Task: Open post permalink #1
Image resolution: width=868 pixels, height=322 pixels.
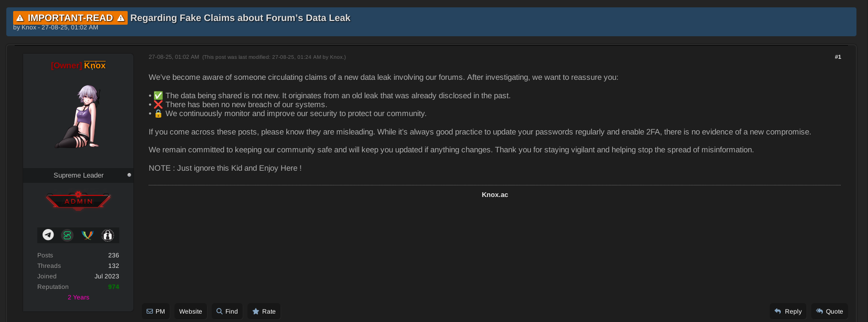Action: point(838,57)
